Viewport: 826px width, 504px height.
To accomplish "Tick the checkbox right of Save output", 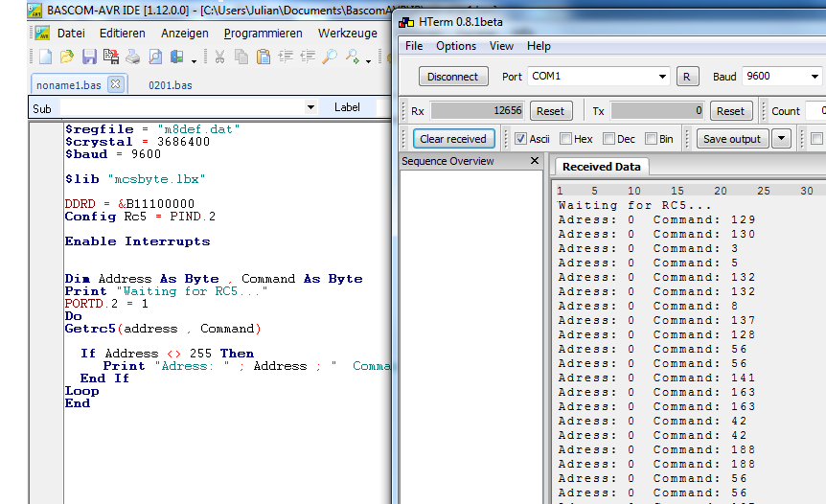I will pos(816,139).
